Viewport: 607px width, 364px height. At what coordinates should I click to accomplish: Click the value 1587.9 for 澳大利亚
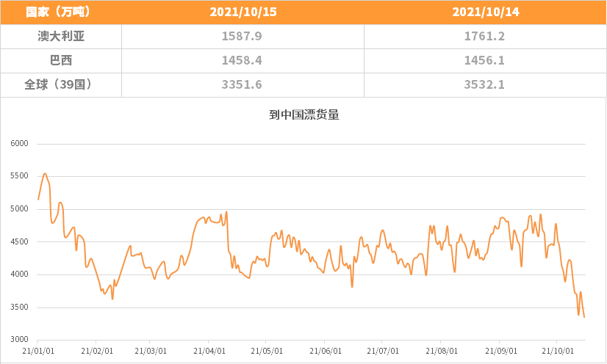242,36
